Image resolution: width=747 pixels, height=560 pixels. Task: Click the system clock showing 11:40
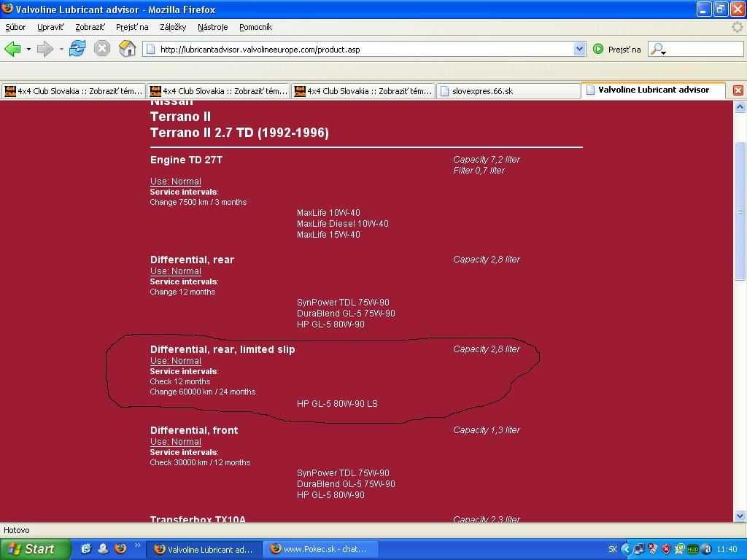click(727, 549)
